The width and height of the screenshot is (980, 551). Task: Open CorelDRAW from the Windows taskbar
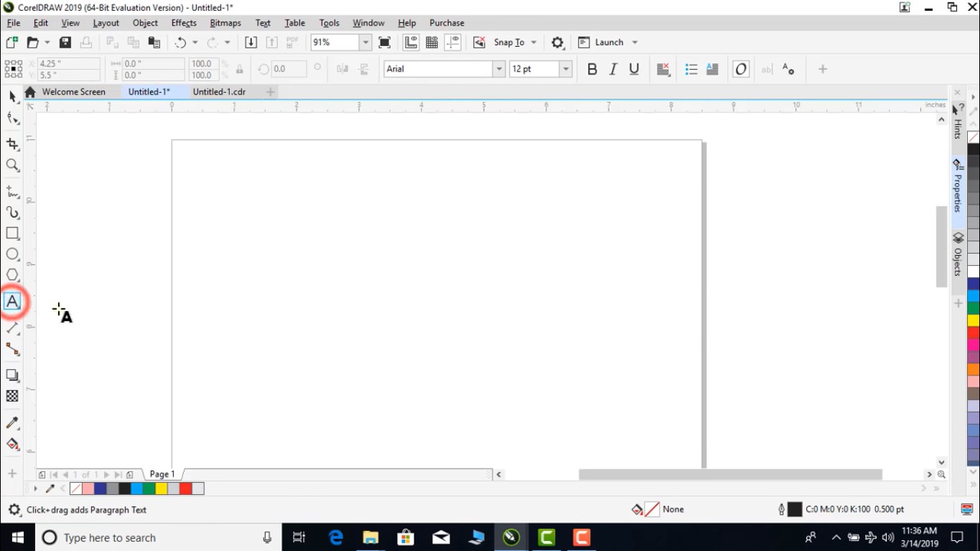pos(511,537)
